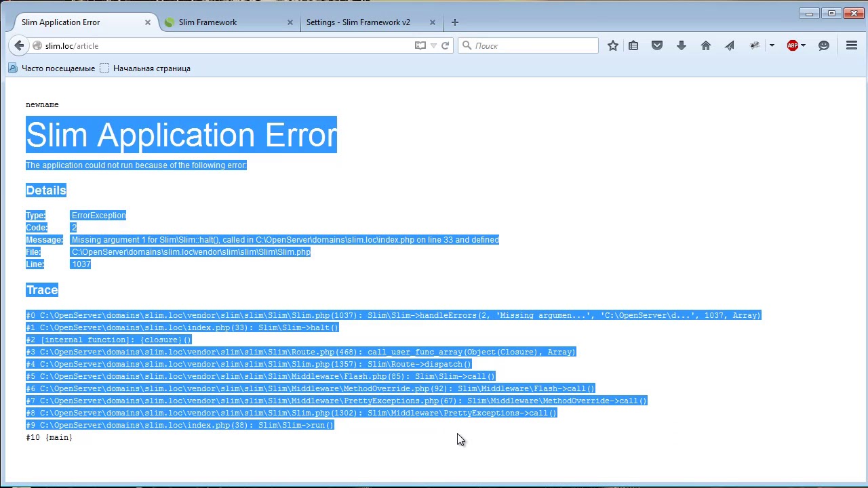Click the Slim Framework tab favicon
The image size is (868, 488).
170,22
